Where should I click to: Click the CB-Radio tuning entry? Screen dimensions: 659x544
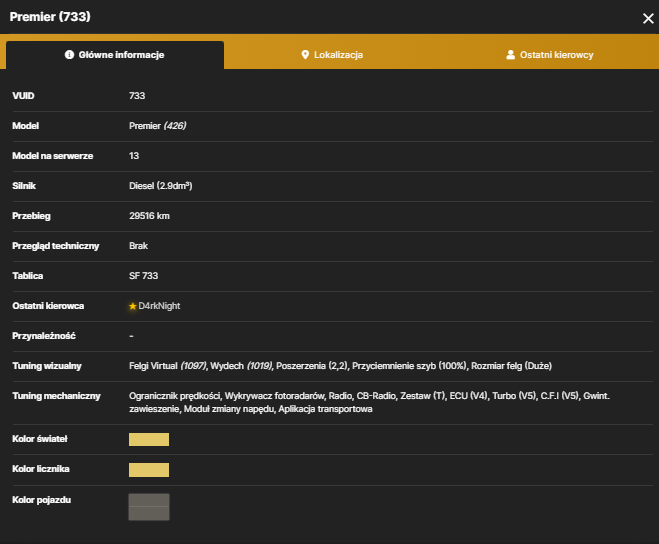coord(376,396)
